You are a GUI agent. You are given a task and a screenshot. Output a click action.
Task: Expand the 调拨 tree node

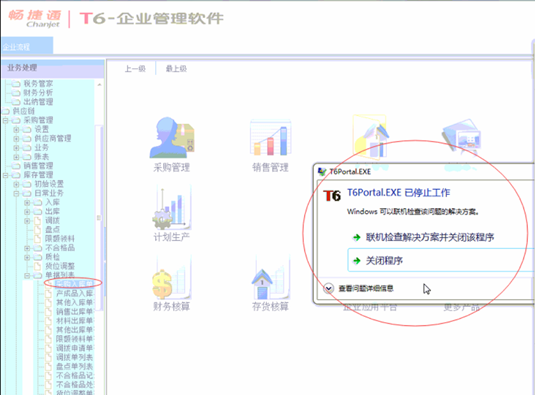click(27, 221)
